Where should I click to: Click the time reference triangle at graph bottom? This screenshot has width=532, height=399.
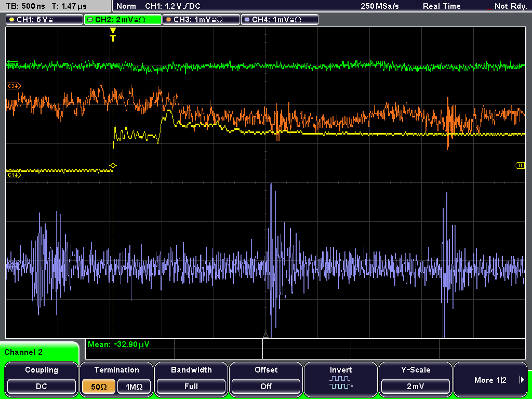coord(265,335)
